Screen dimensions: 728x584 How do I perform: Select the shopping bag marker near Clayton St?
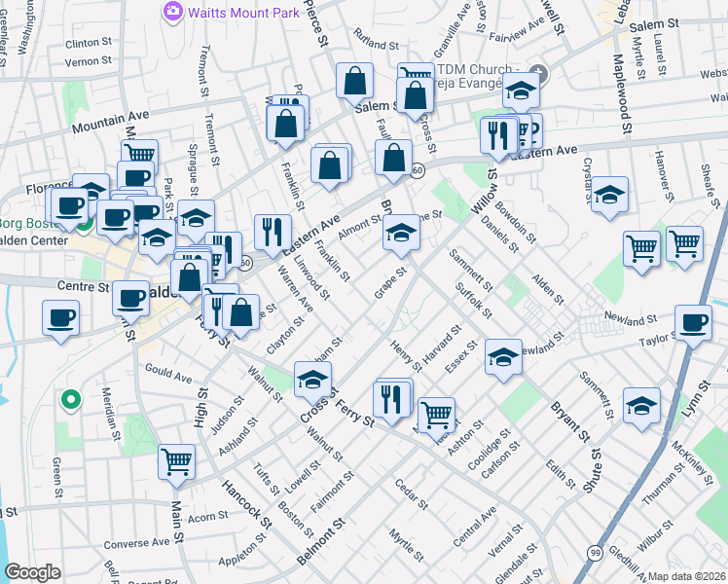tap(241, 314)
